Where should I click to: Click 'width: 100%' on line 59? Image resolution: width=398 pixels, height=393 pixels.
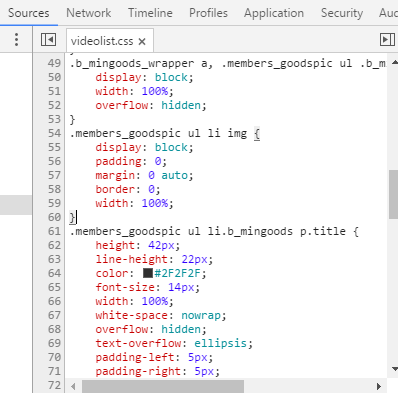click(x=134, y=203)
